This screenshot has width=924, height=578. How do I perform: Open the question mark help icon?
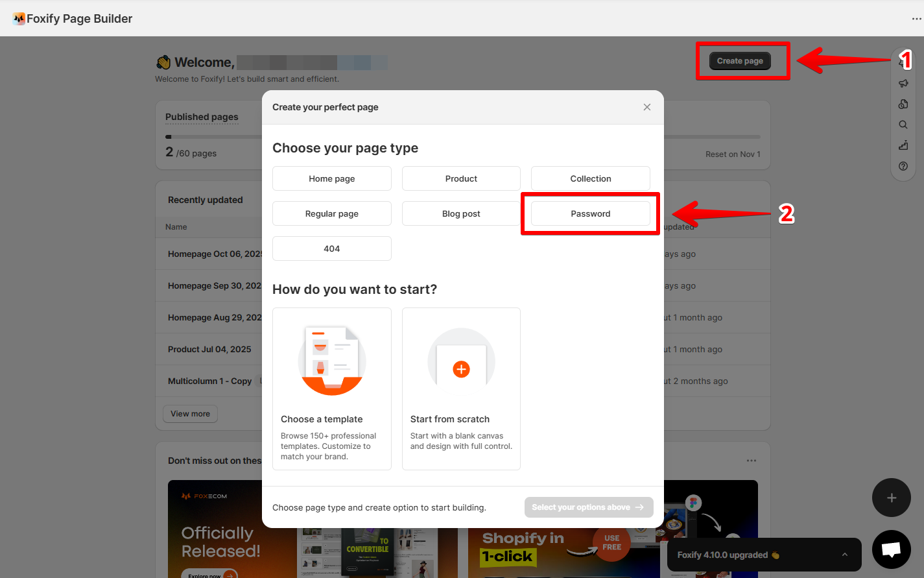click(x=903, y=166)
